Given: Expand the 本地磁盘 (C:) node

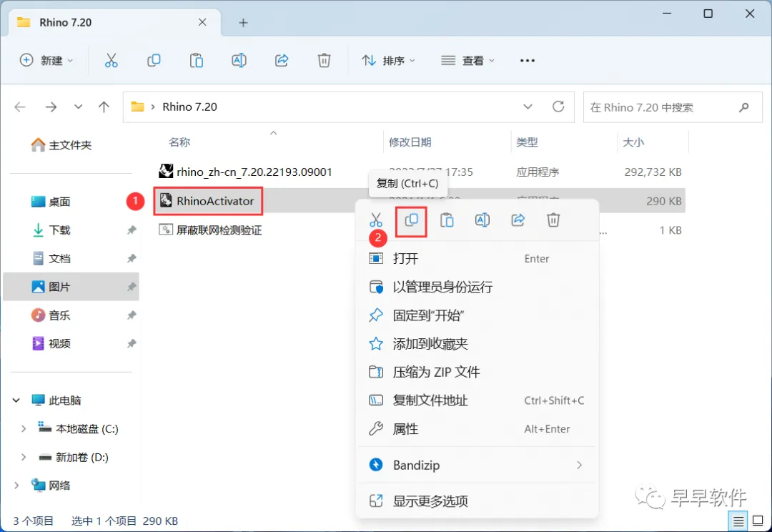Looking at the screenshot, I should [x=23, y=429].
